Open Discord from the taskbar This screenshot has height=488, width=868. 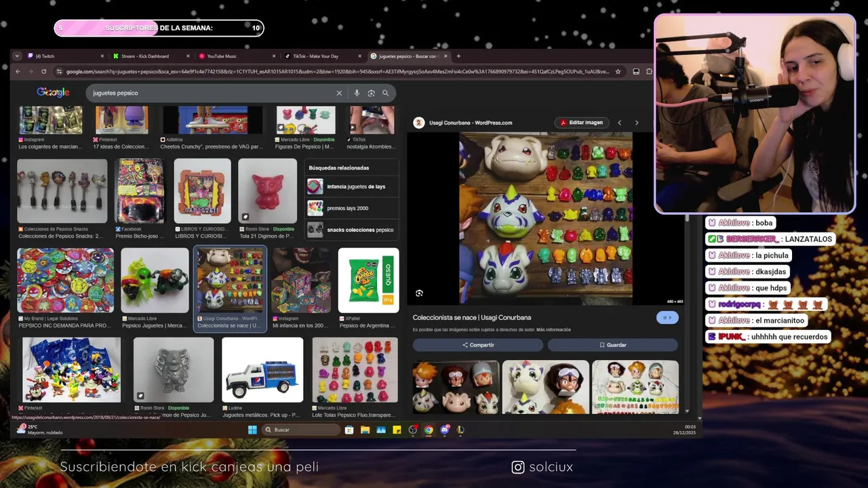[445, 430]
